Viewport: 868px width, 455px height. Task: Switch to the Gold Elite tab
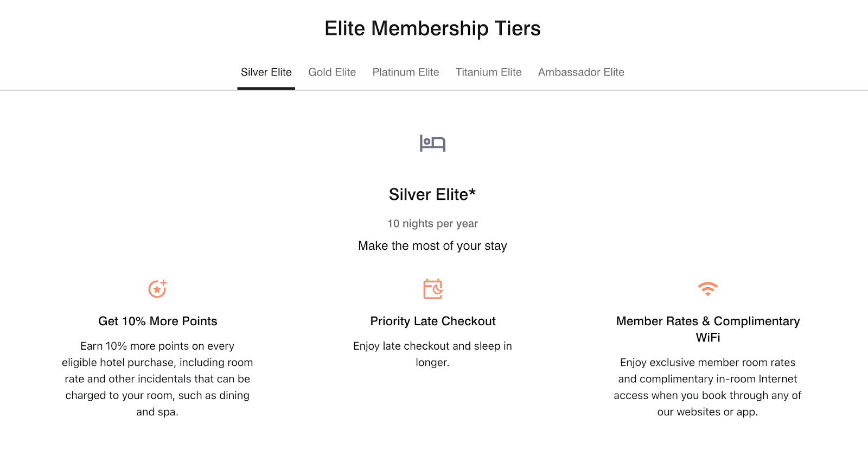coord(332,72)
